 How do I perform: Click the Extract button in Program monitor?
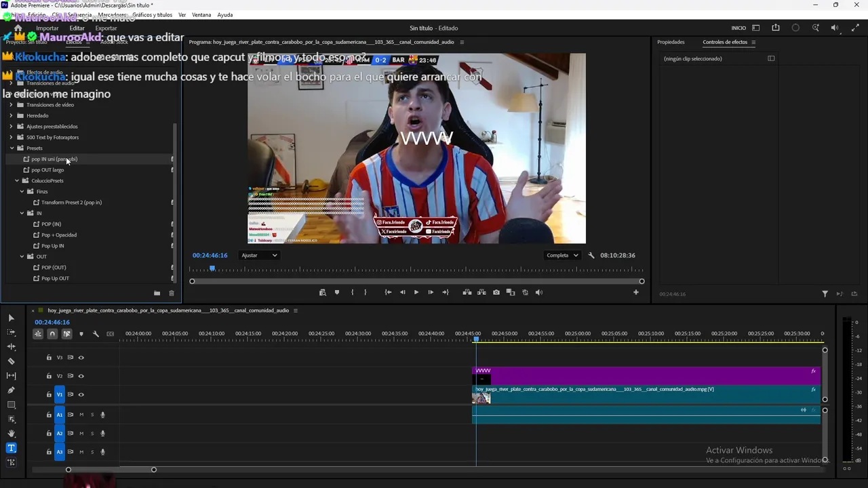(x=481, y=292)
